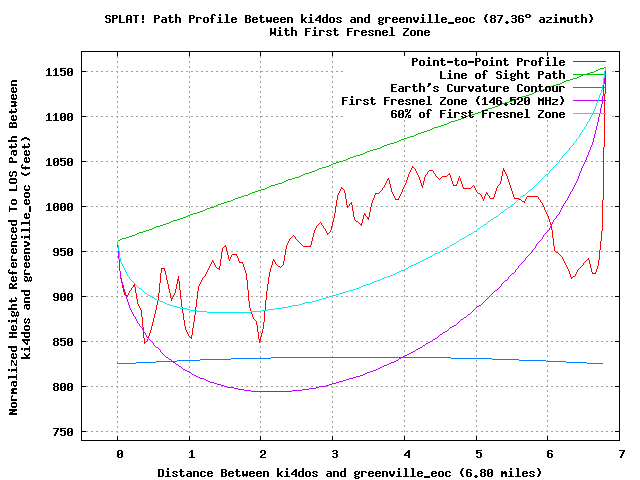Viewport: 640px width, 480px height.
Task: Click the red legend line sample for Point-to-Point Profile
Action: pos(589,62)
